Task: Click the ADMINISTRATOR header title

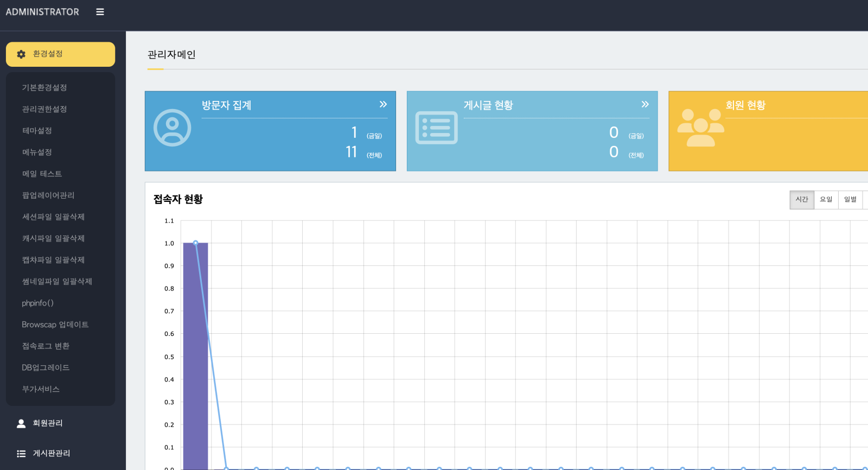Action: coord(42,12)
